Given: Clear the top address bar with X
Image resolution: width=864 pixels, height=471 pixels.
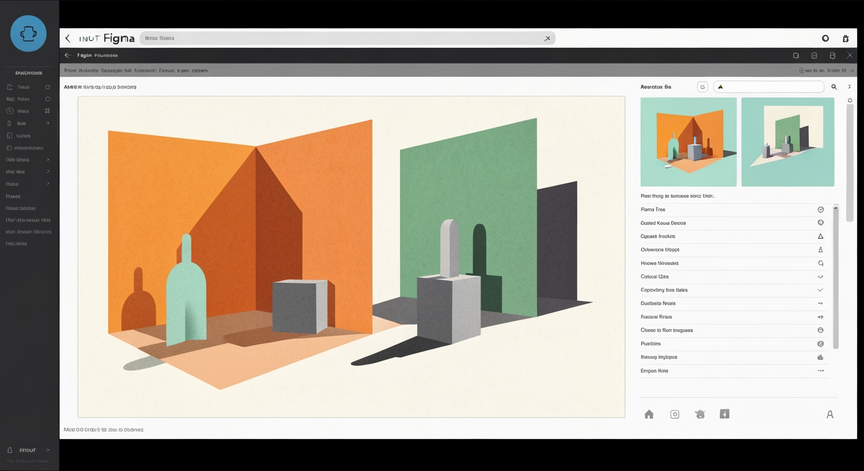Looking at the screenshot, I should coord(547,38).
